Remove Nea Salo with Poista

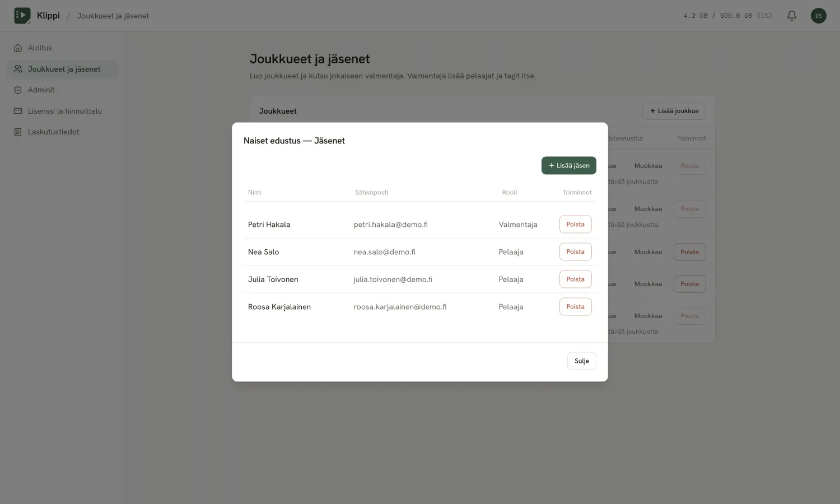tap(576, 252)
